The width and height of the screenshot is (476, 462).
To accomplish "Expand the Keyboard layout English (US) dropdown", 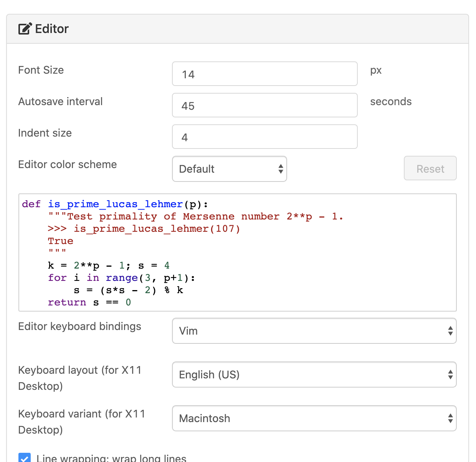I will (x=314, y=375).
